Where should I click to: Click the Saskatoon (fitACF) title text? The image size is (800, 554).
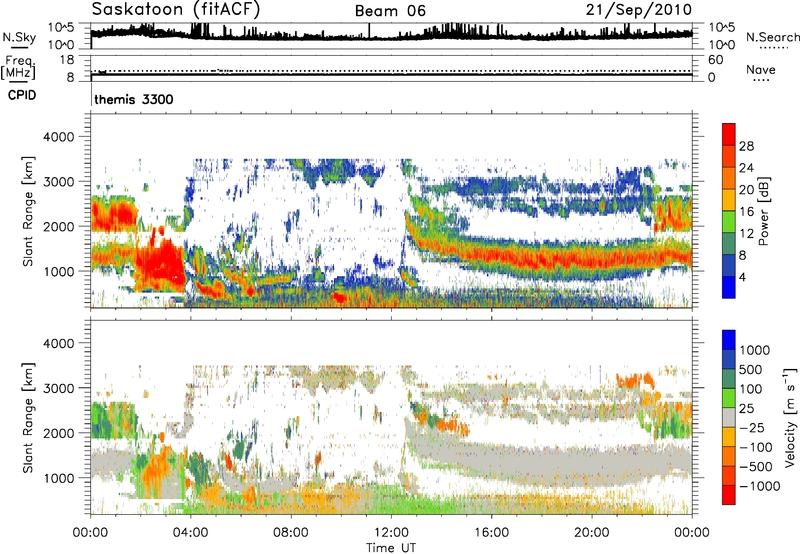(x=176, y=10)
